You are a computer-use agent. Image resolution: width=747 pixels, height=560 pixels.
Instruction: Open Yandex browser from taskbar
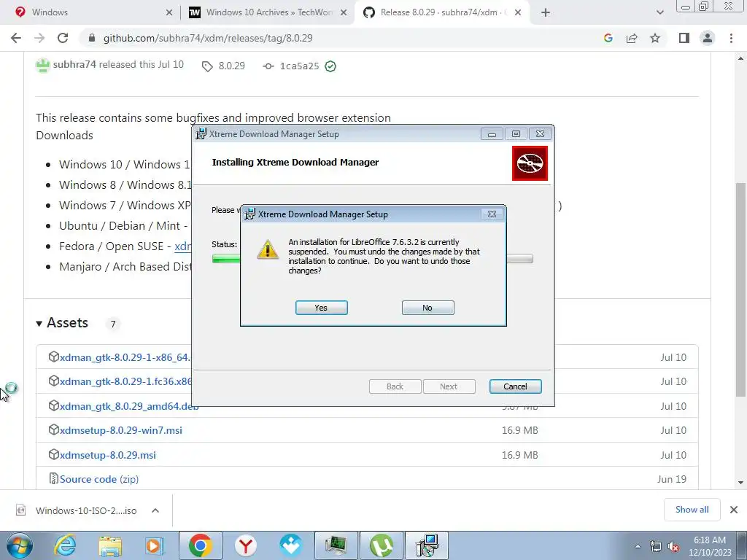[245, 545]
